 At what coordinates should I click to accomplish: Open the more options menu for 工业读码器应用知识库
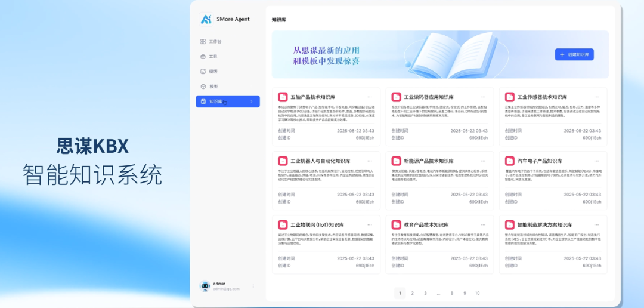(483, 97)
